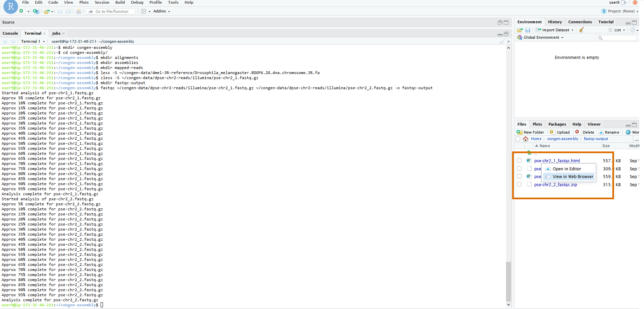Click the create new project icon
644x309 pixels.
36,11
